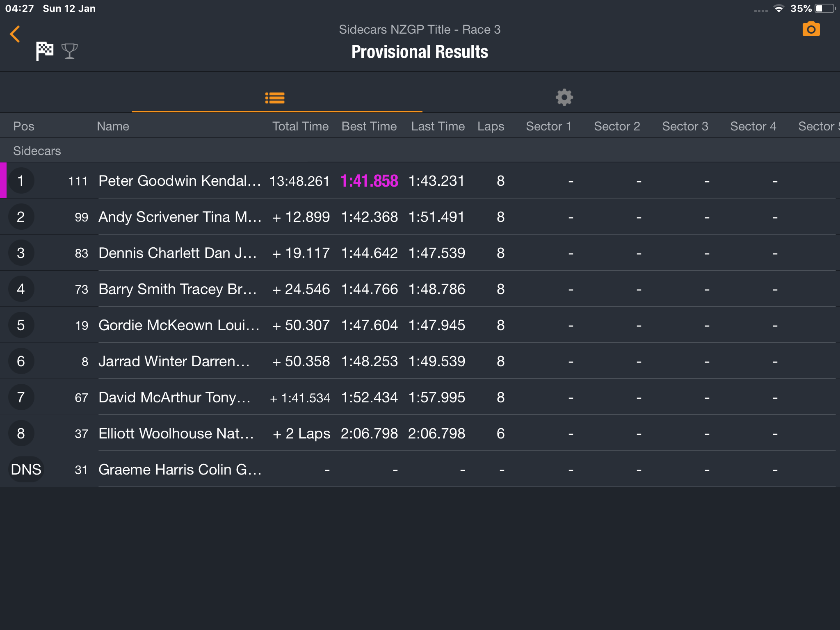Sort by the Best Time column header
840x630 pixels.
click(369, 126)
